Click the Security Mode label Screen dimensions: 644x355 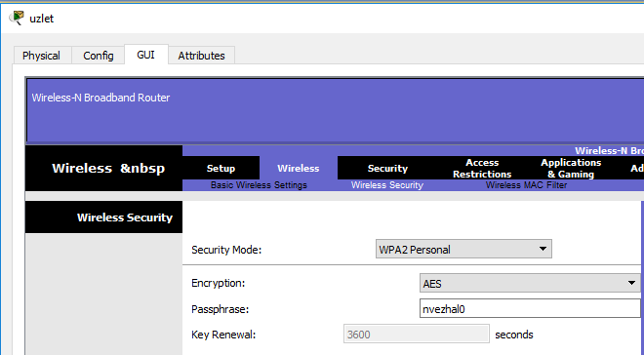(226, 250)
